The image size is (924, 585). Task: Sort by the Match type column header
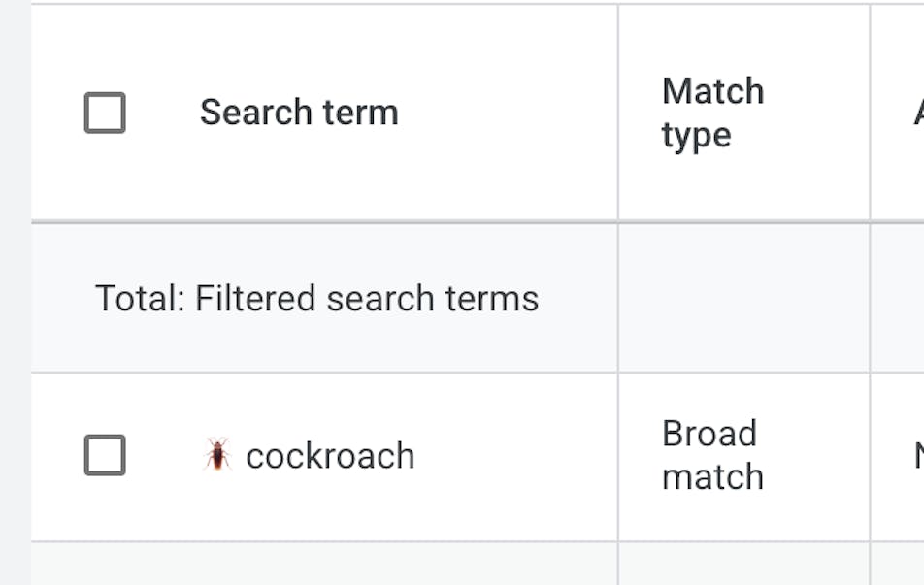712,113
